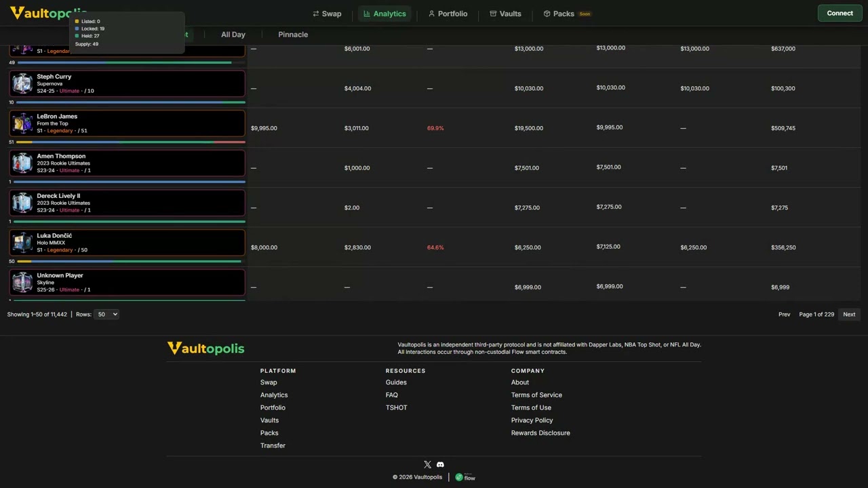Click the 64.6% value in Luka row
The width and height of the screenshot is (868, 488).
click(x=435, y=247)
